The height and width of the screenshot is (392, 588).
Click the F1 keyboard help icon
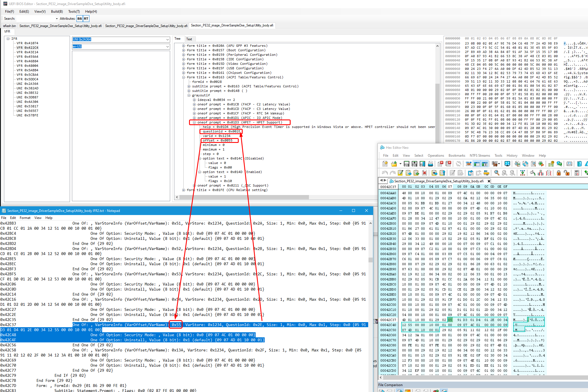coord(569,164)
